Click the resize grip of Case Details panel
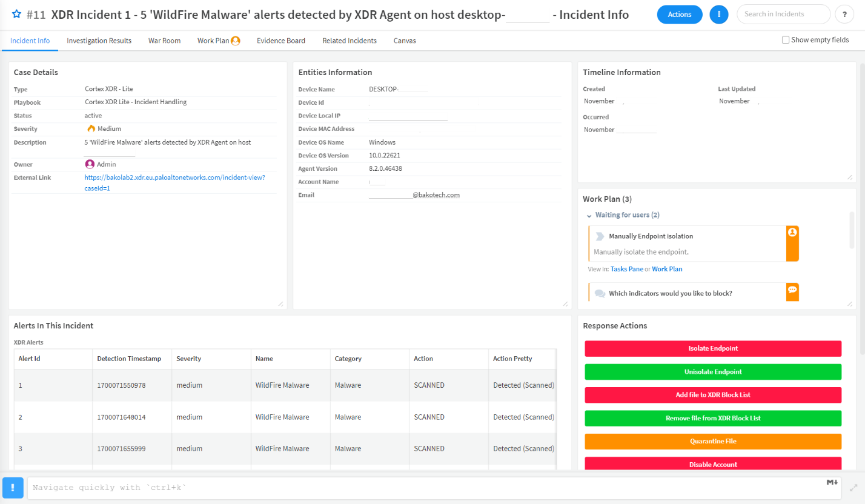Screen dimensions: 865x504 click(x=280, y=303)
